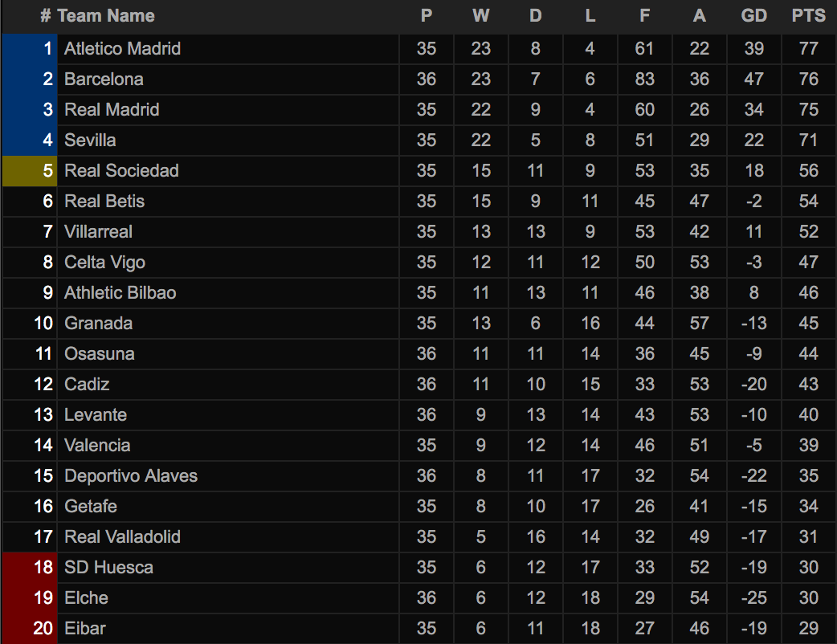Click Sevilla's points value 71
Viewport: 837px width, 644px height.
click(x=808, y=141)
